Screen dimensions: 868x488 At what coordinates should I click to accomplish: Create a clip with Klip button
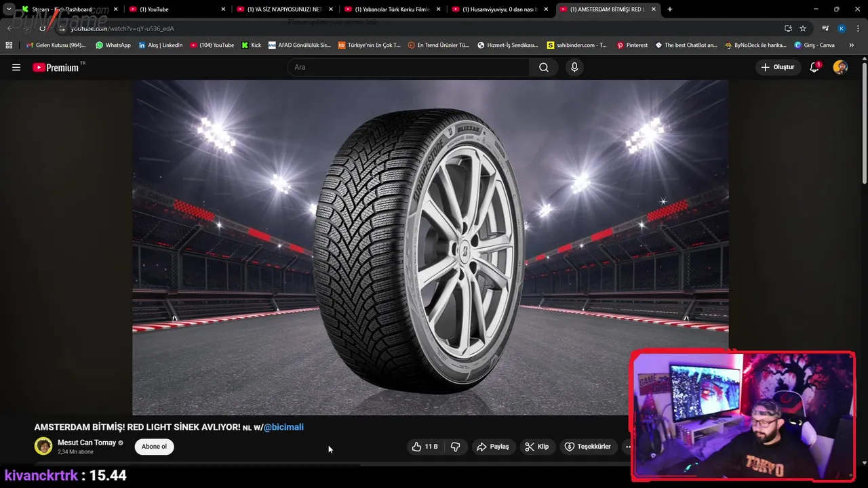537,447
